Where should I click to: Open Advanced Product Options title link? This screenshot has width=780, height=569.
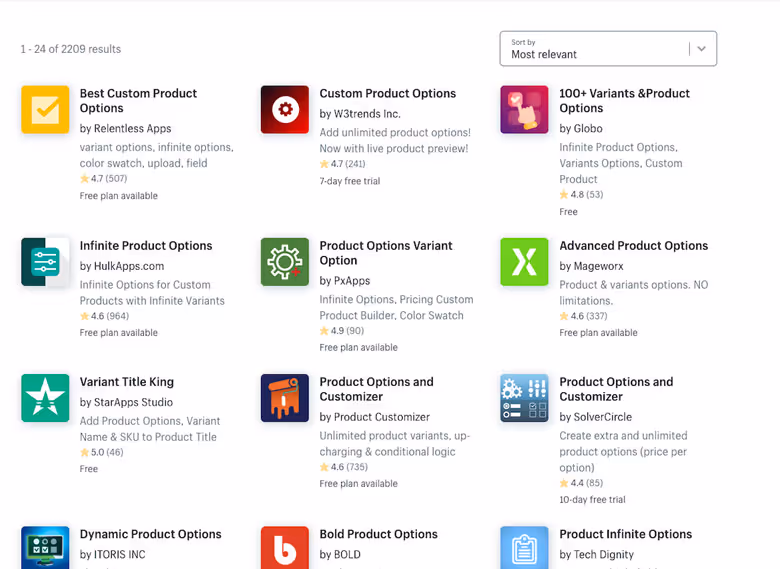point(633,246)
